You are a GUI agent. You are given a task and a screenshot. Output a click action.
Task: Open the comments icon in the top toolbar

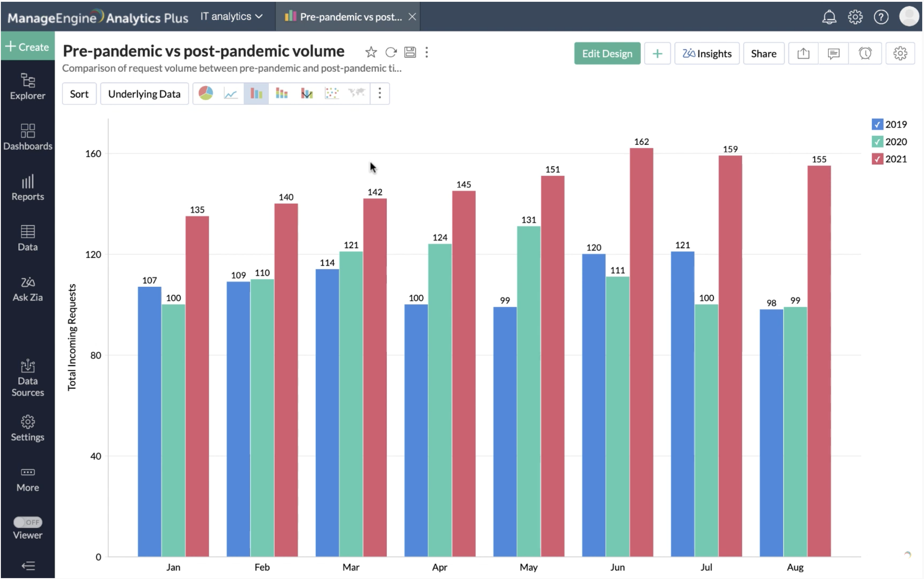(x=833, y=54)
